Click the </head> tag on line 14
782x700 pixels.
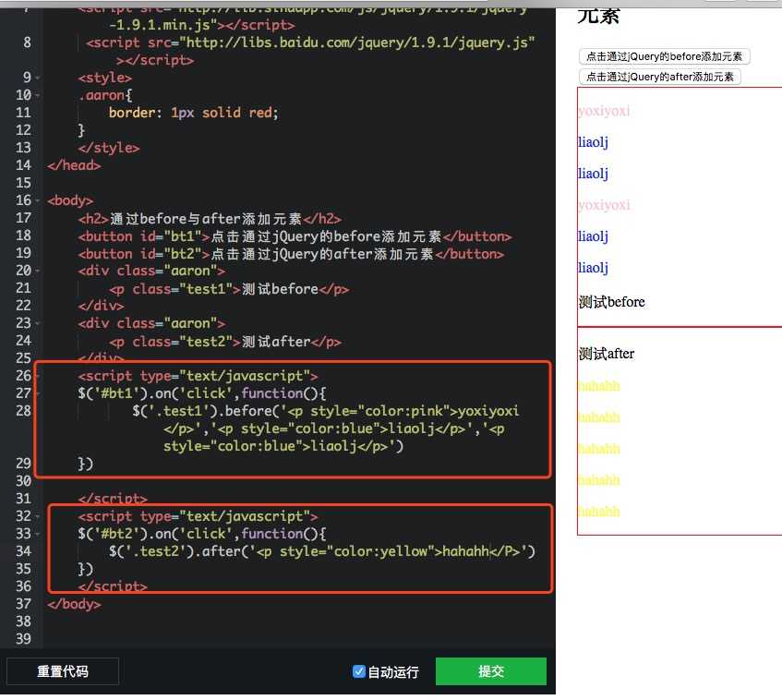point(74,165)
